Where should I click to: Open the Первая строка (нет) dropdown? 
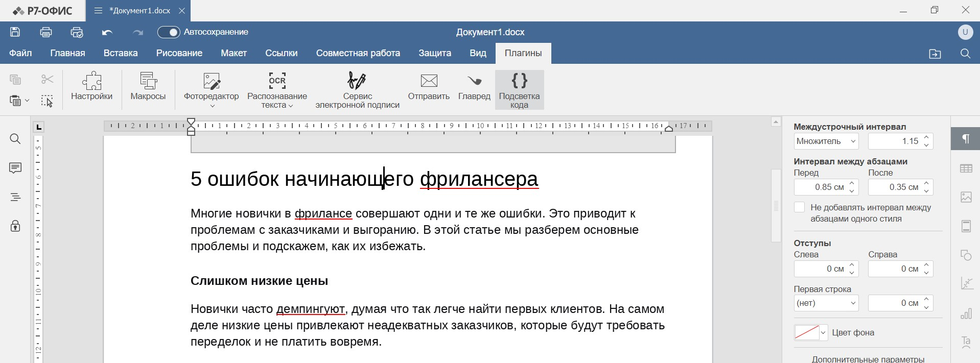click(826, 303)
